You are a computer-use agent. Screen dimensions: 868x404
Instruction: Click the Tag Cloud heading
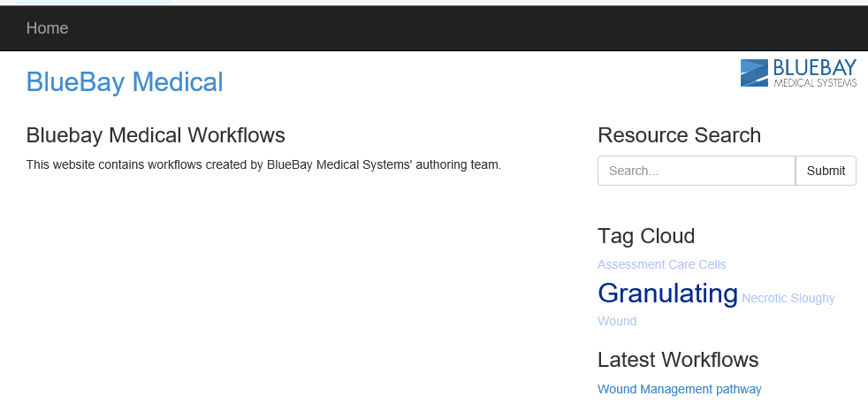point(646,236)
